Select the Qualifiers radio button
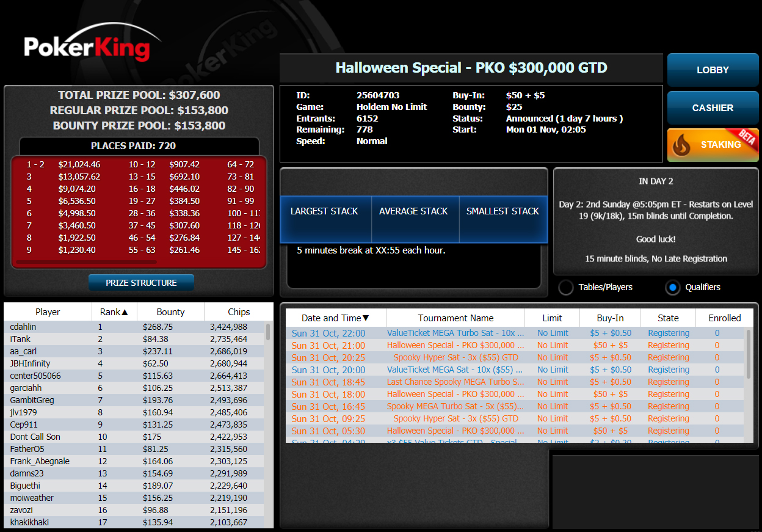Screen dimensions: 762x532 [x=672, y=287]
